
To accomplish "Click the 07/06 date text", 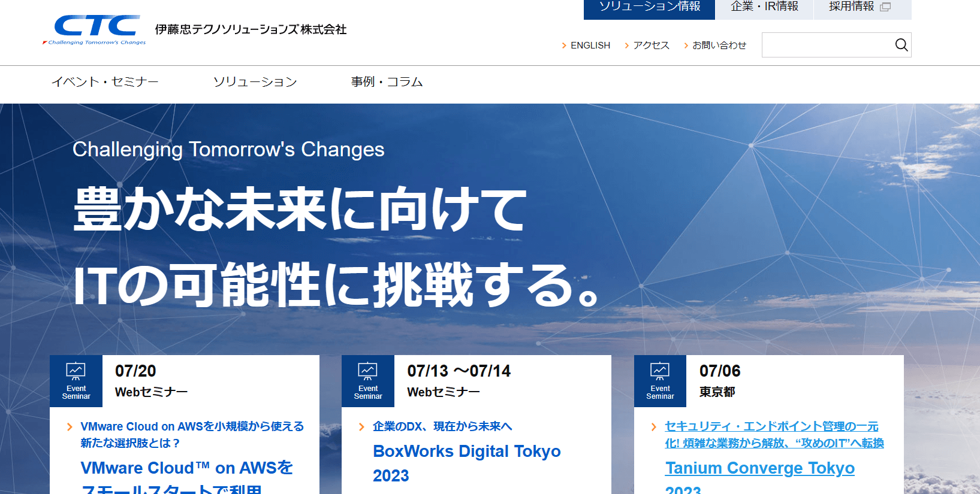I will click(x=720, y=371).
